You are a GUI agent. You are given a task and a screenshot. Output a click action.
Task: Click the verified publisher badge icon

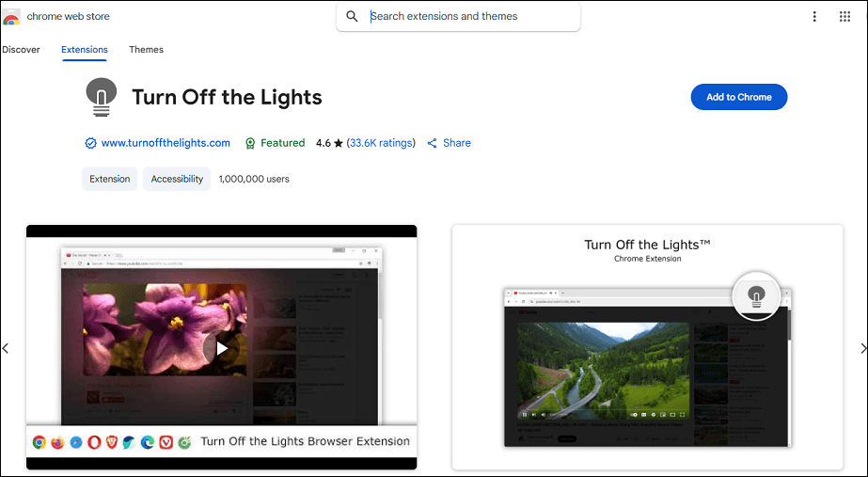click(91, 143)
